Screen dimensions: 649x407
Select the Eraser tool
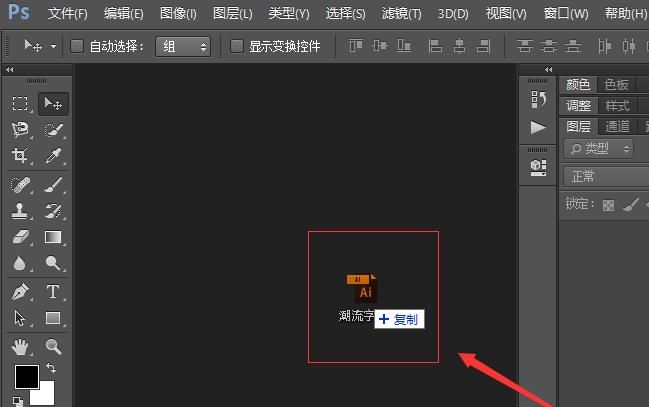click(20, 237)
